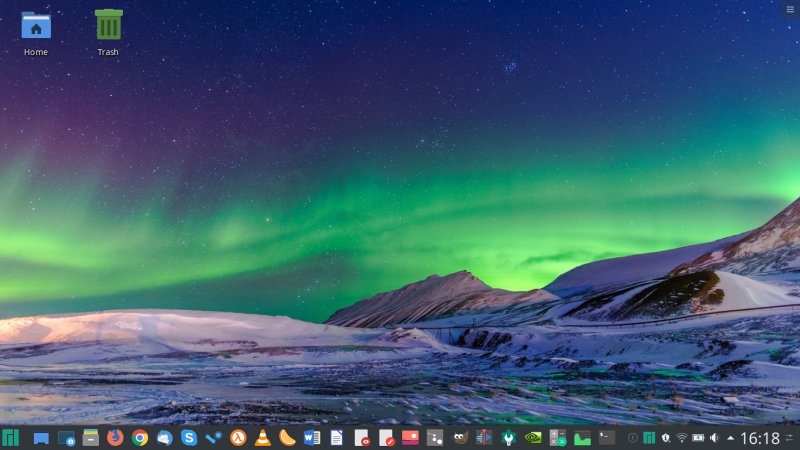The image size is (800, 450).
Task: Open the green system monitor graph icon
Action: (582, 438)
